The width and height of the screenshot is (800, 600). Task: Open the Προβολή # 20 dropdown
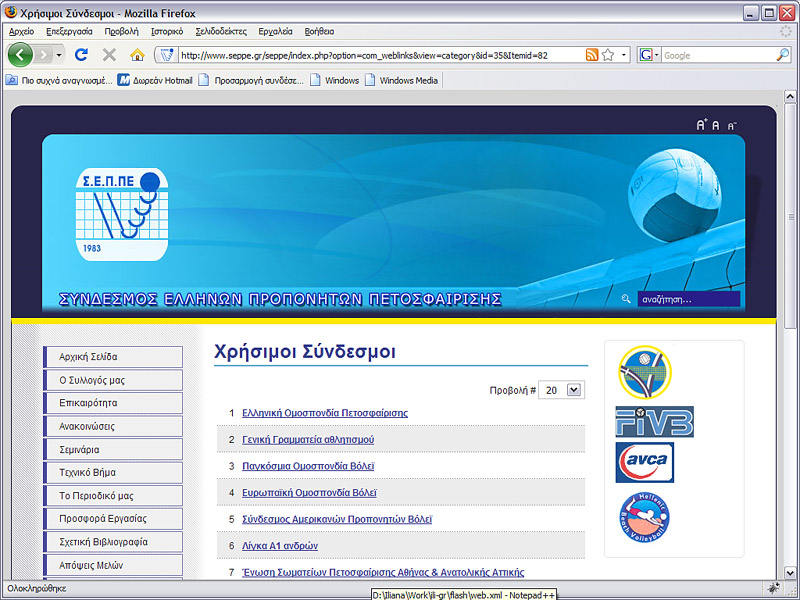click(561, 390)
